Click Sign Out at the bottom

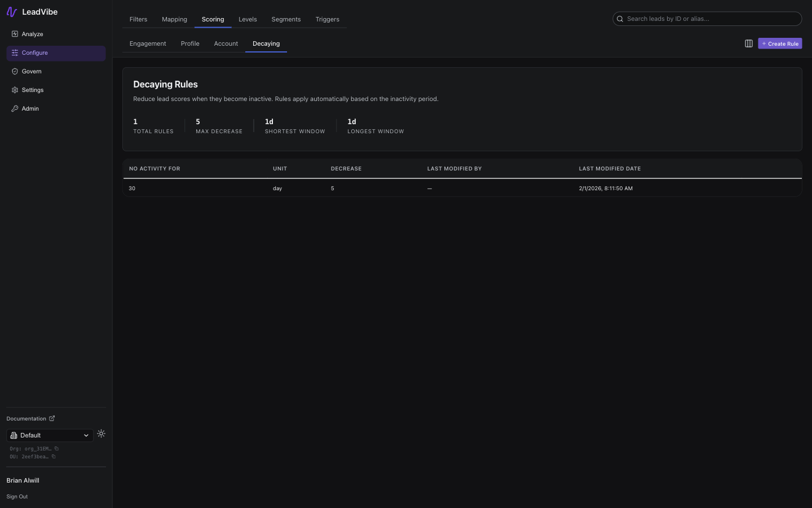(17, 496)
